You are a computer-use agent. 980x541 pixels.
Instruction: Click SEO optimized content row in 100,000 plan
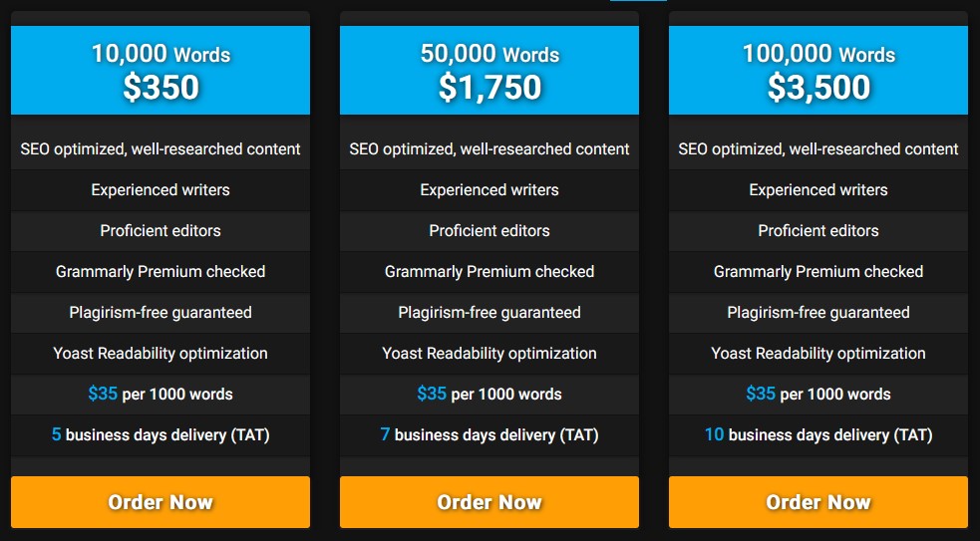(x=818, y=148)
